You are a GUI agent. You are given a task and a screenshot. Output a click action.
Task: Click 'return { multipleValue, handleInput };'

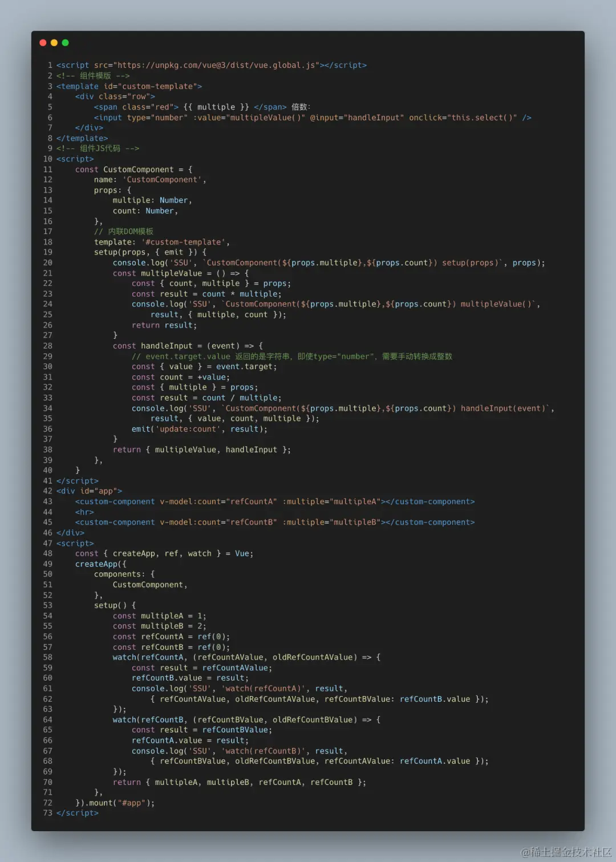(202, 450)
